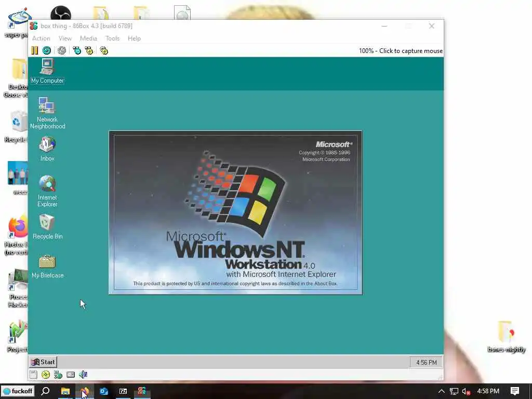The height and width of the screenshot is (399, 532).
Task: Select the guest Recycle Bin icon
Action: click(x=47, y=227)
